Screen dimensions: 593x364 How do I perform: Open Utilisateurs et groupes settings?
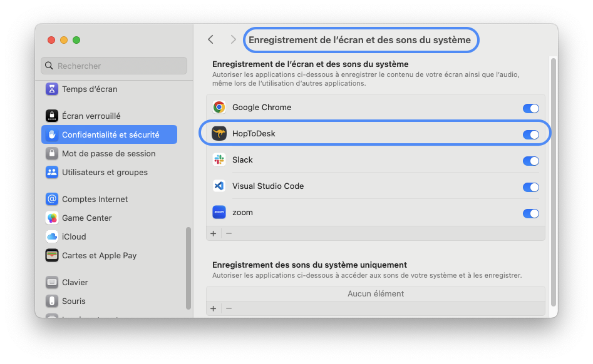point(105,173)
